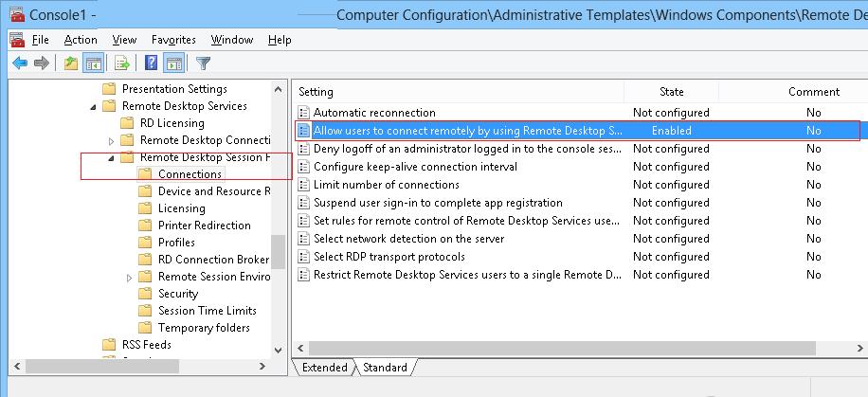
Task: Collapse the Remote Desktop Services node
Action: tap(93, 106)
